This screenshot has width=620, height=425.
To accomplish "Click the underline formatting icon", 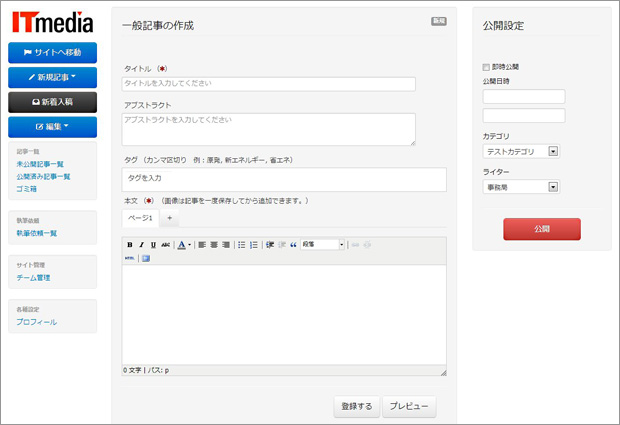I will click(x=153, y=244).
